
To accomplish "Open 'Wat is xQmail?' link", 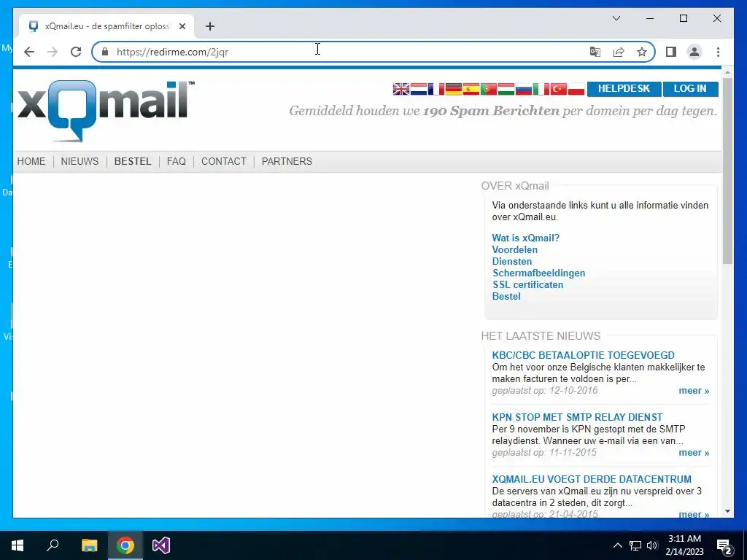I will [525, 238].
